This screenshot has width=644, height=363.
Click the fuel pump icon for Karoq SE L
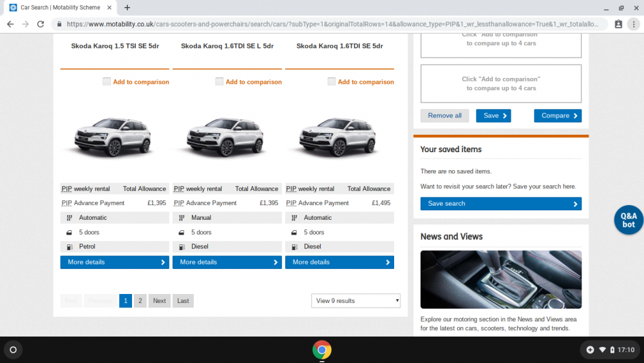tap(182, 247)
